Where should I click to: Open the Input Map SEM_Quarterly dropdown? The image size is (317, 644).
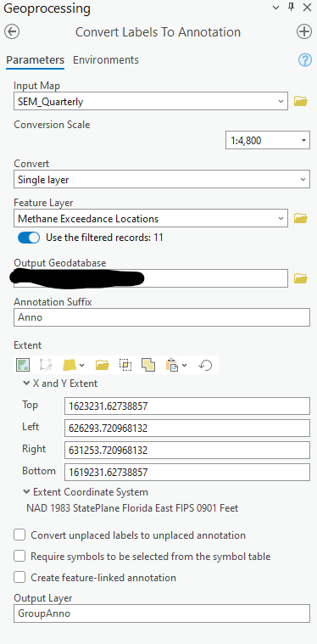(281, 101)
